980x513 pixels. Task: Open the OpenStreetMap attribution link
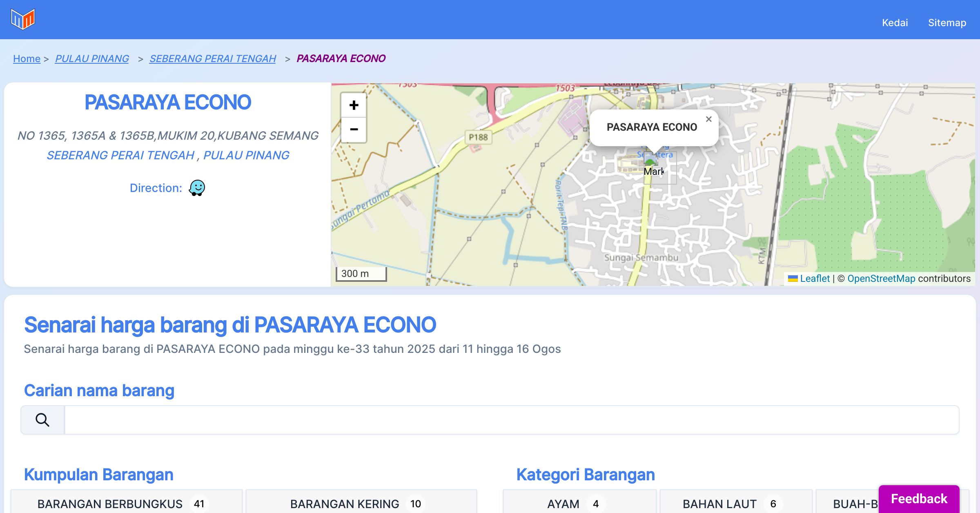881,279
